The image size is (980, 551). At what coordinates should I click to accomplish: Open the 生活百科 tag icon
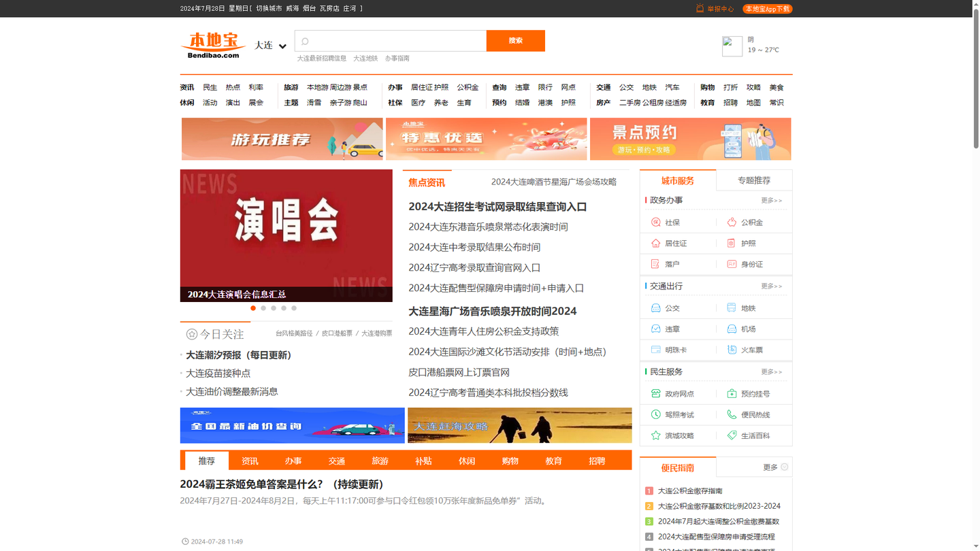pos(732,435)
